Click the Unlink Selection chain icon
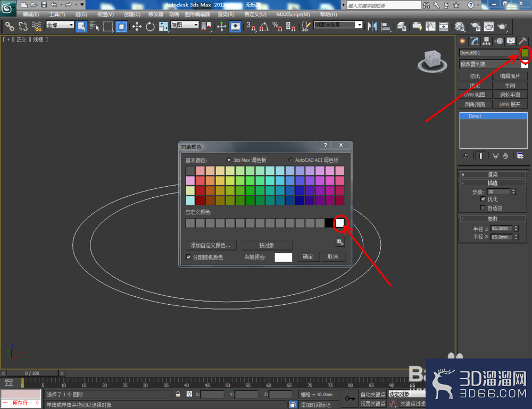532x409 pixels. pyautogui.click(x=23, y=27)
